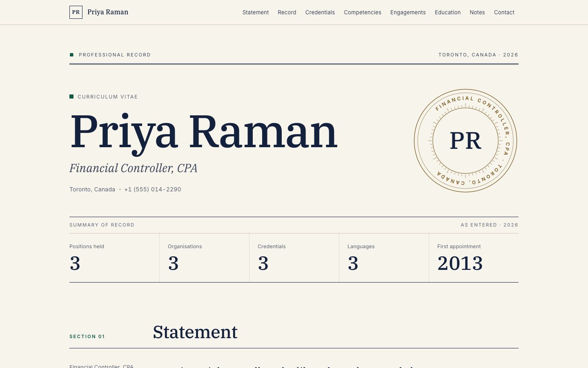Screen dimensions: 588x368
Task: Click the SECTION 01 label
Action: click(87, 337)
